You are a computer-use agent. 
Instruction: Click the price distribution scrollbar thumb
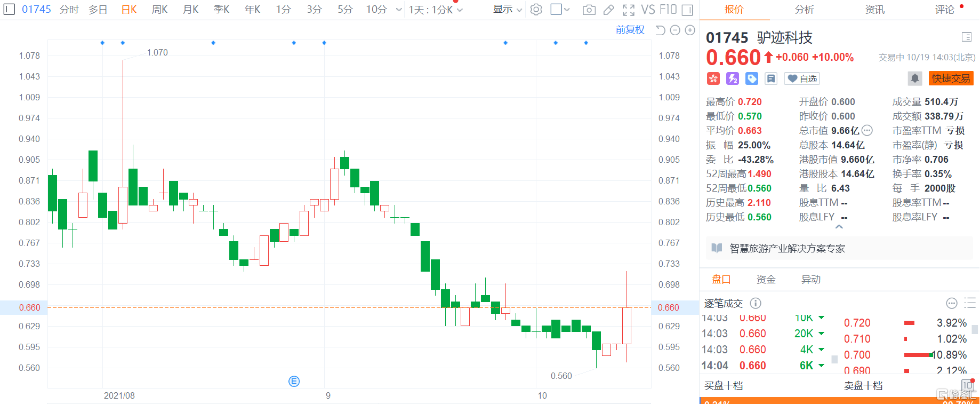(x=975, y=329)
